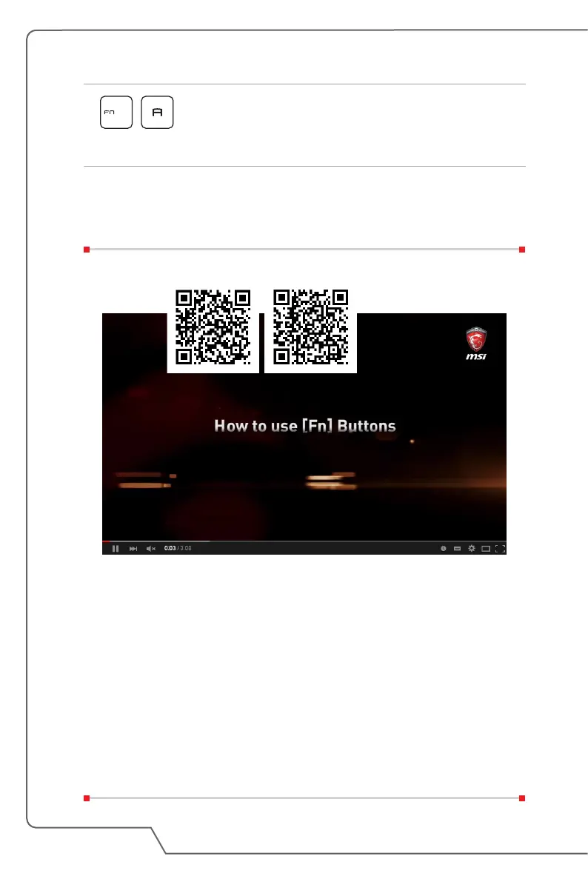Toggle the subtitles/captions icon
The height and width of the screenshot is (882, 588).
click(458, 549)
